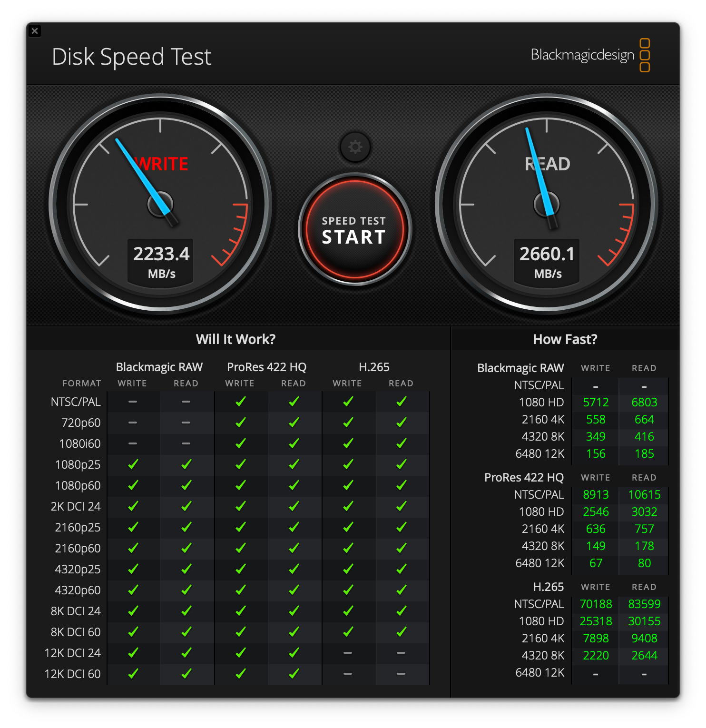Click Blackmagic RAW read checkmark for 4320p60
Screen dimensions: 706x728
point(186,590)
